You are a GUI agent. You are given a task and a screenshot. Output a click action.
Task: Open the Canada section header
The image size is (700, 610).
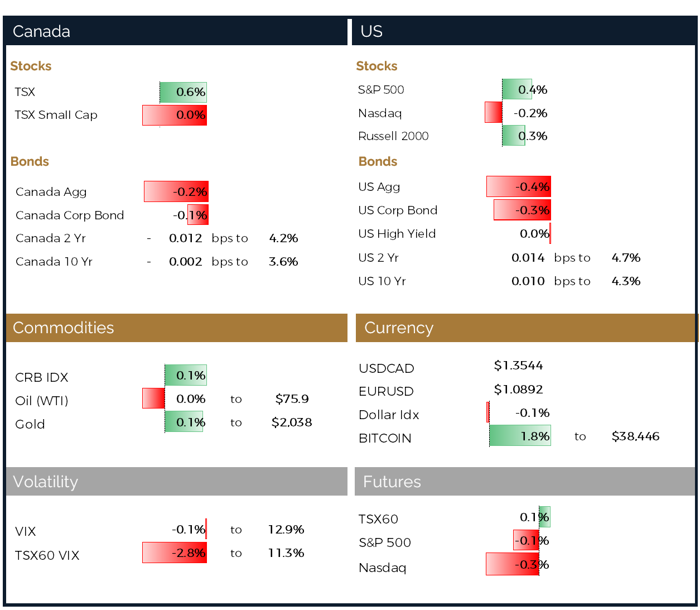(41, 32)
